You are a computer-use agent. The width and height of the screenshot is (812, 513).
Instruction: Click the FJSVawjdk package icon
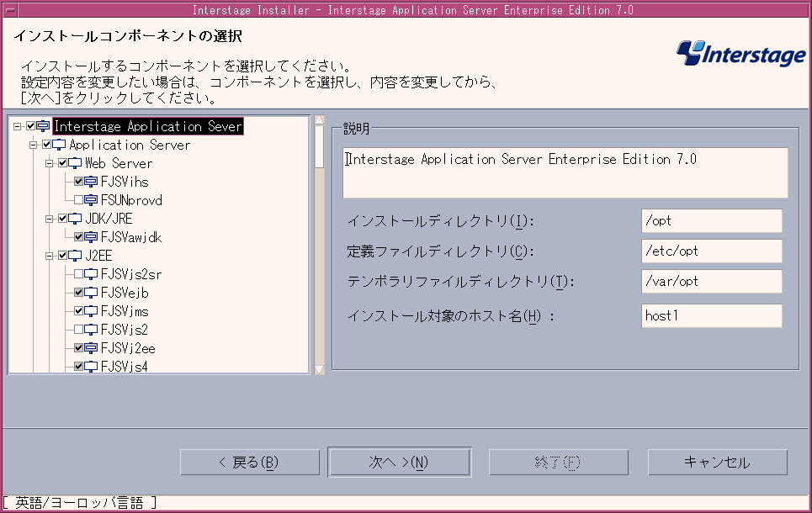tap(91, 237)
